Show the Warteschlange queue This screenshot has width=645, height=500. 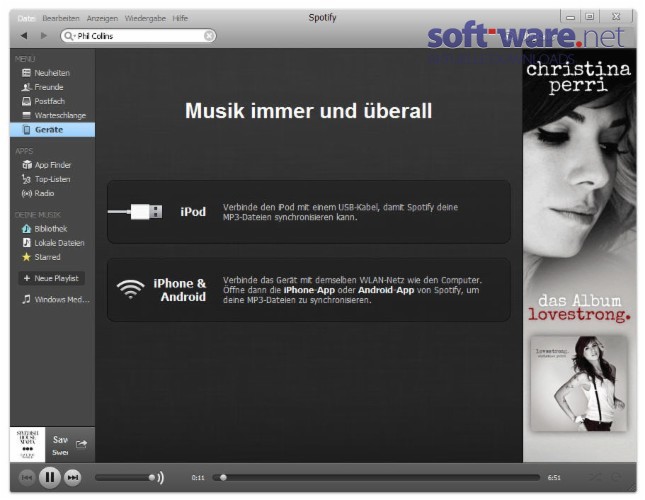pyautogui.click(x=52, y=116)
